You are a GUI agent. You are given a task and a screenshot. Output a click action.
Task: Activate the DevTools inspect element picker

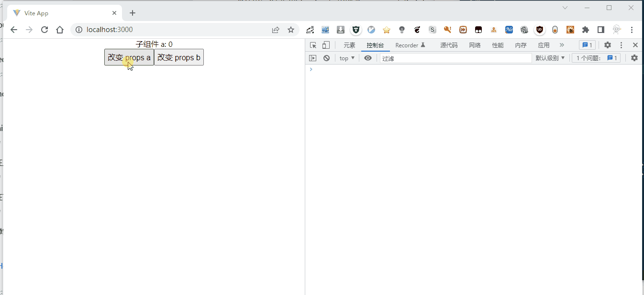pos(313,45)
